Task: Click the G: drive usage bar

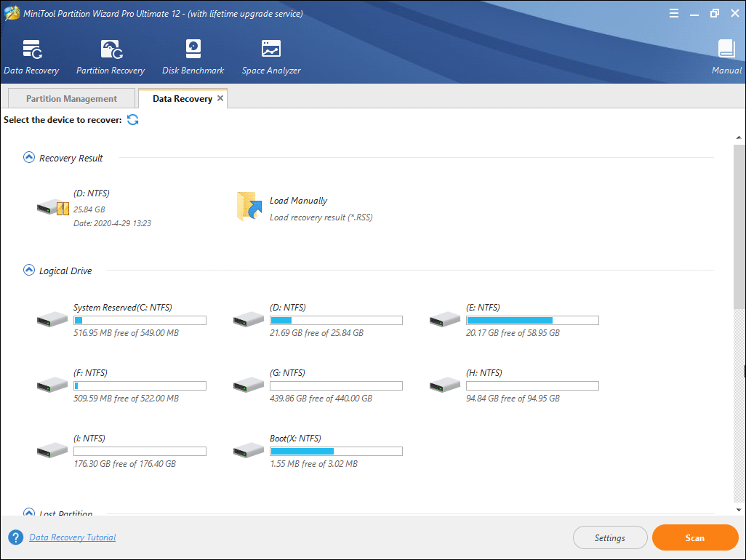Action: [x=336, y=386]
